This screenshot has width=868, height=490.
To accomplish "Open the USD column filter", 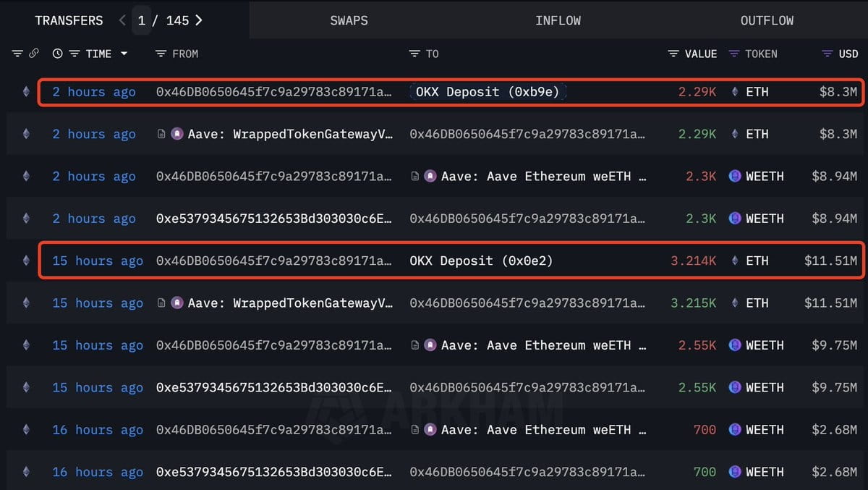I will (827, 54).
